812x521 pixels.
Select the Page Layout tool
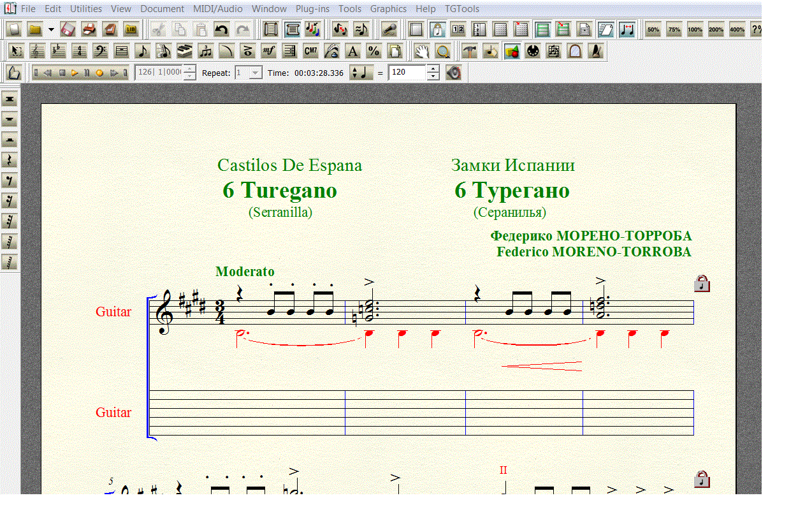tap(395, 51)
